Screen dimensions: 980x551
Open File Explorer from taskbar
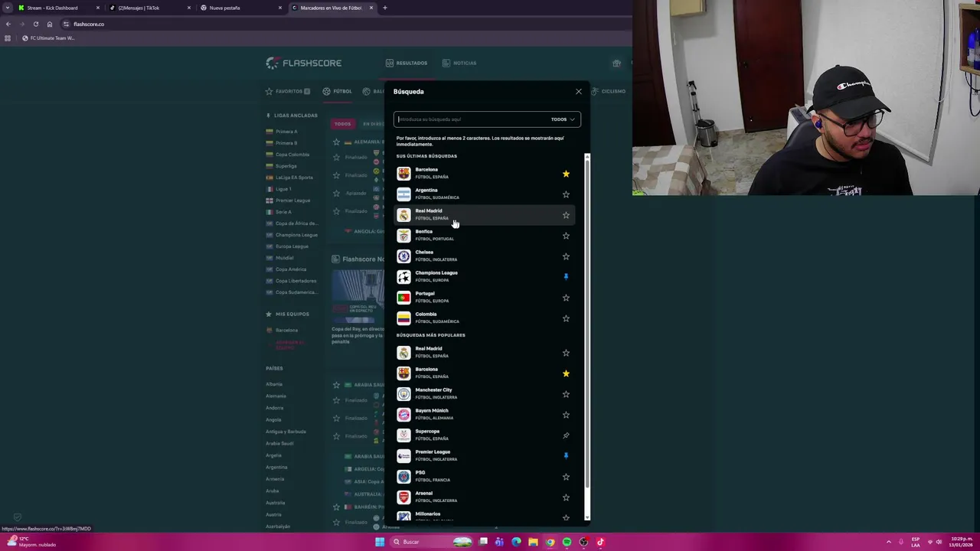tap(533, 542)
